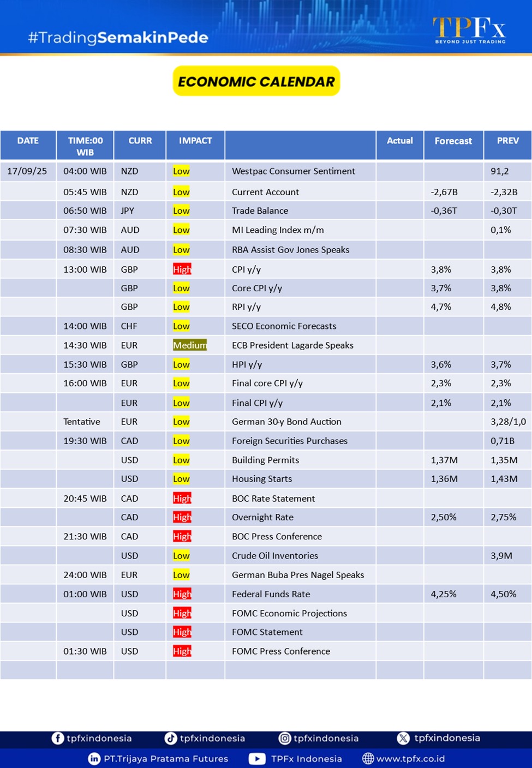Select FOMC Economic Projections event

(x=289, y=613)
